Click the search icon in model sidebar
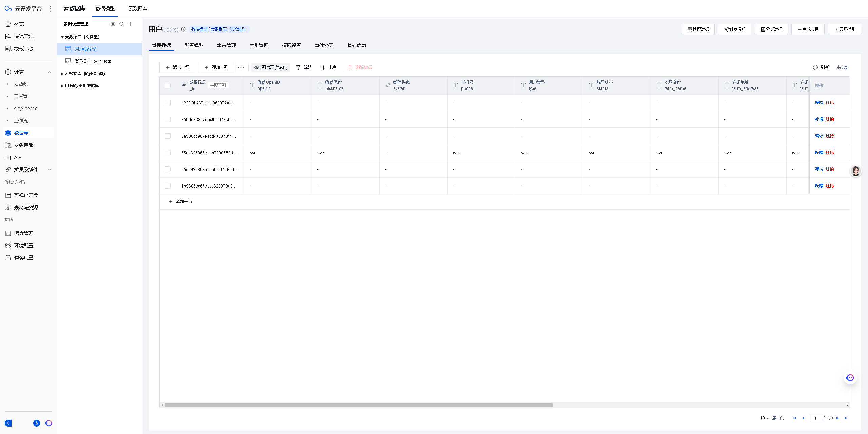This screenshot has height=434, width=868. click(x=122, y=24)
